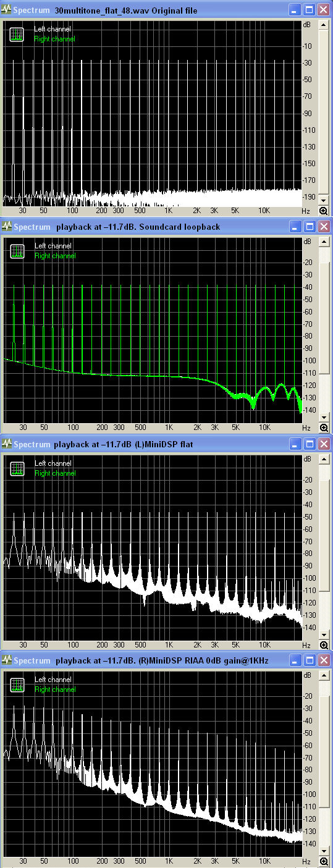Click the Right channel legend in the Original file spectrum
This screenshot has width=333, height=868.
click(x=55, y=39)
